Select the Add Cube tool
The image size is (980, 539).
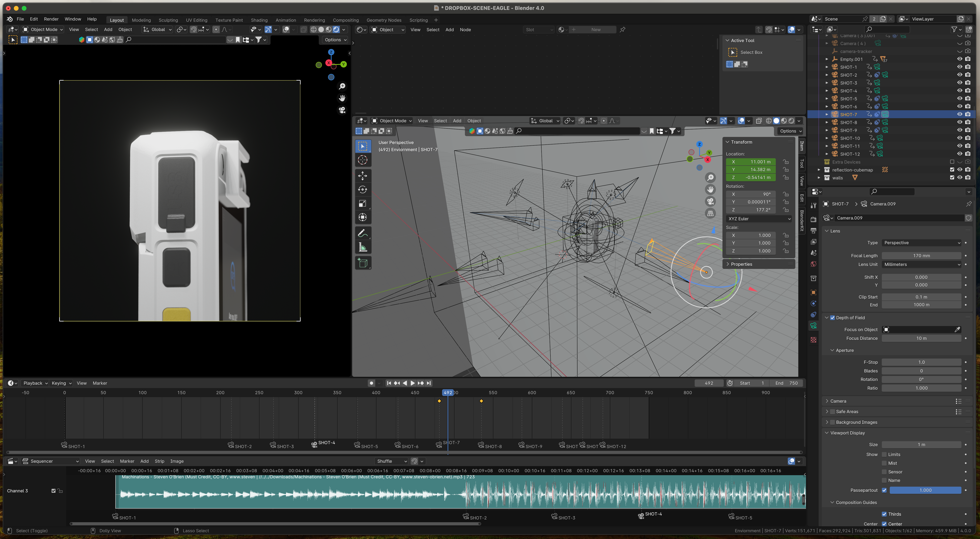[x=363, y=263]
